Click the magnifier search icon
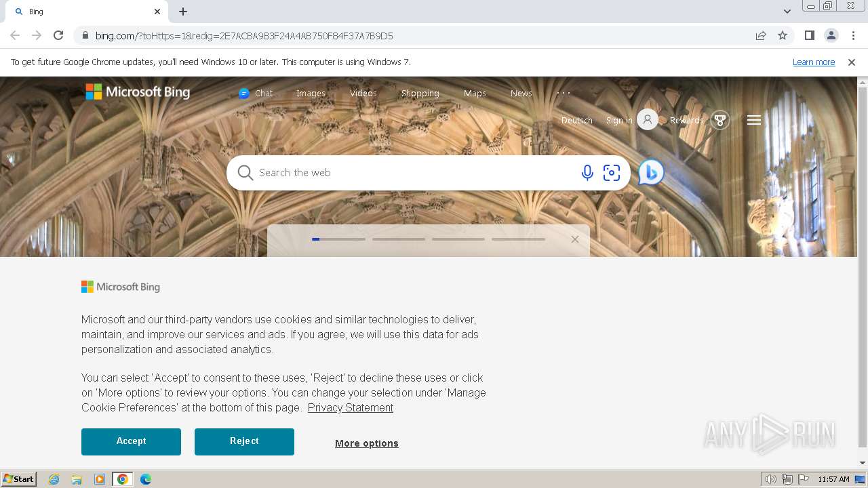 [245, 173]
